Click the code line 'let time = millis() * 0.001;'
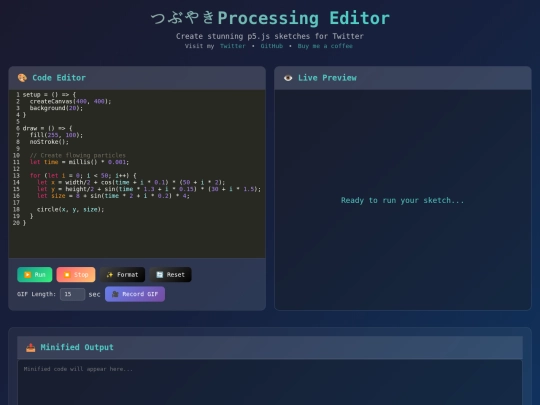This screenshot has height=405, width=540. coord(80,162)
